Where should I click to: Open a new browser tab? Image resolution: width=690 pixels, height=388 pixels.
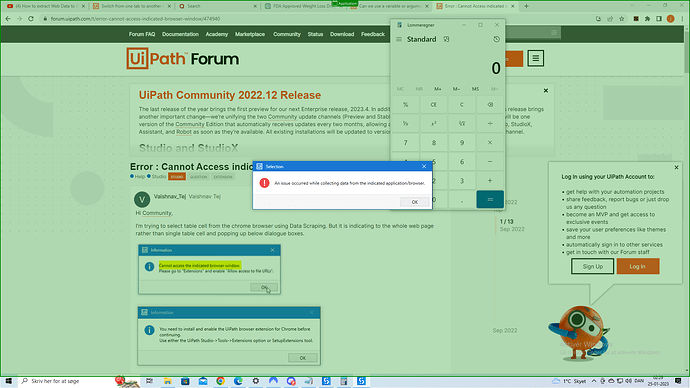526,6
